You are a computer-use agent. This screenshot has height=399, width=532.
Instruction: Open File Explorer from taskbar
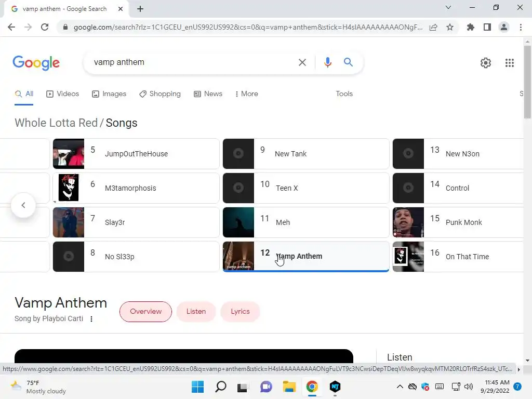[289, 387]
